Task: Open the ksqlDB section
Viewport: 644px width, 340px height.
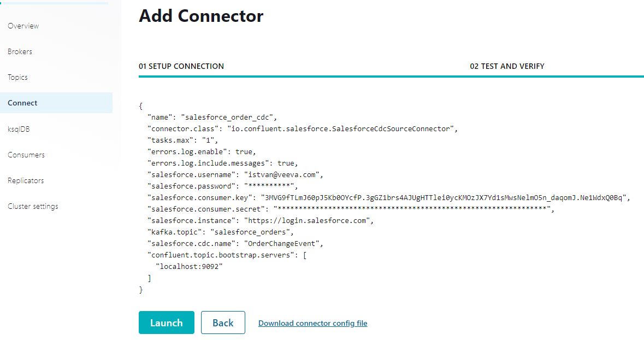Action: [19, 129]
